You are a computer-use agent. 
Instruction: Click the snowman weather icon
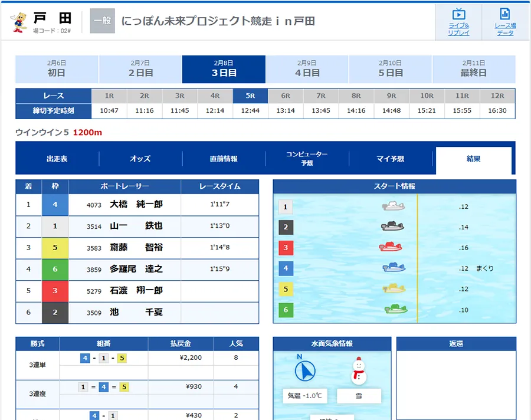coord(359,370)
